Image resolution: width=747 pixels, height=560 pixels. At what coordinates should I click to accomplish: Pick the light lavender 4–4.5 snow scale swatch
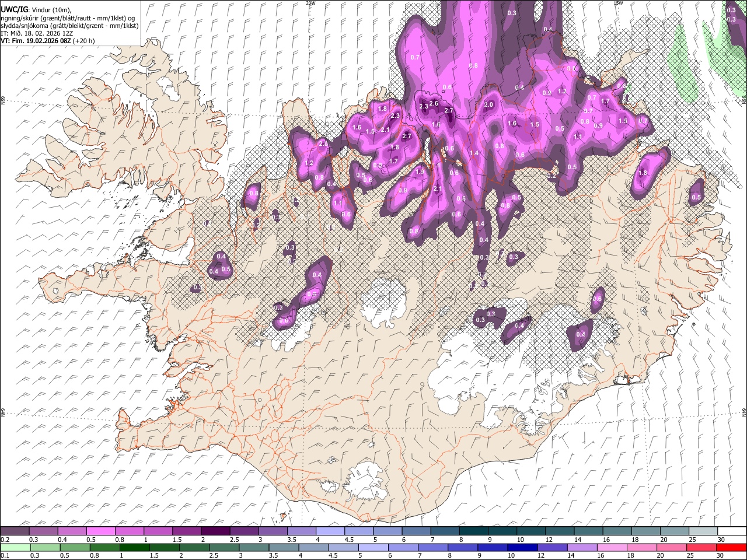[330, 531]
